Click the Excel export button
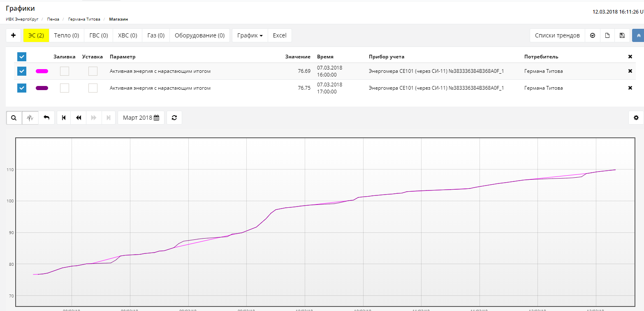Viewport: 644px width, 311px height. (x=280, y=35)
